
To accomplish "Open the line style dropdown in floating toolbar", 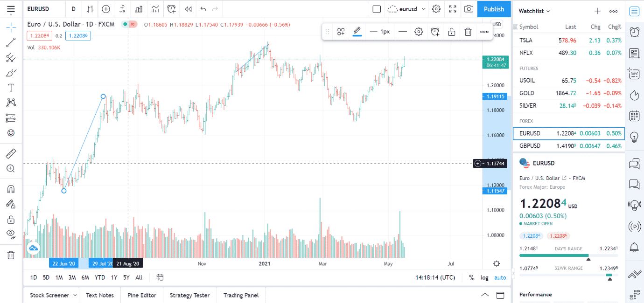I will [402, 32].
